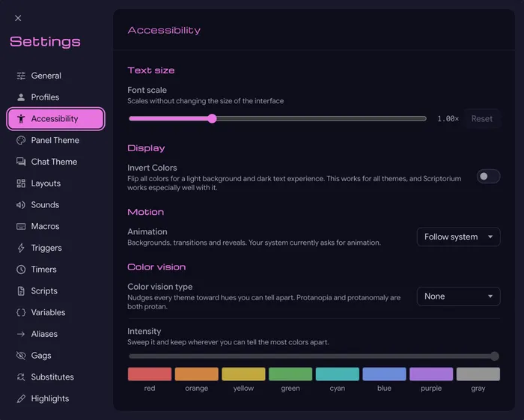The height and width of the screenshot is (420, 524).
Task: Open Triggers settings page
Action: 56,248
